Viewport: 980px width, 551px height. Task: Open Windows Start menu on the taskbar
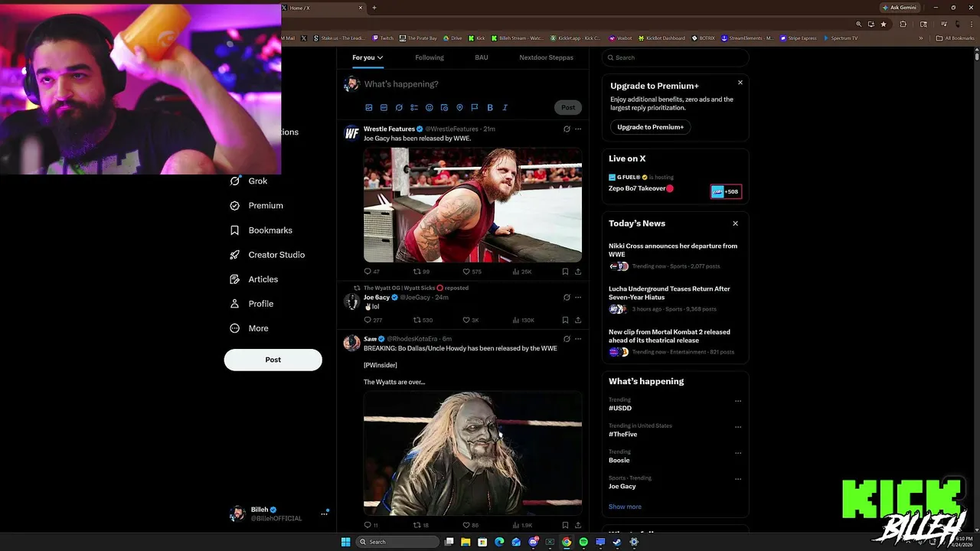point(345,542)
